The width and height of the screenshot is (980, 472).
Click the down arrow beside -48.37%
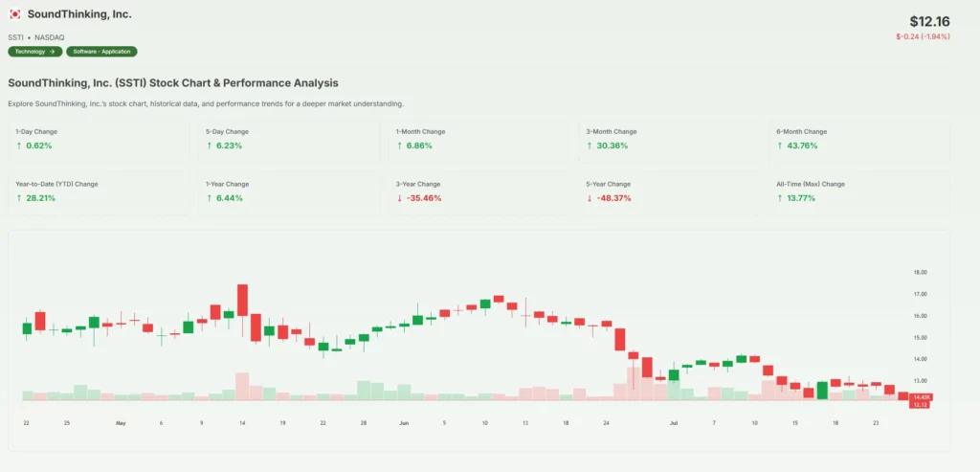pos(589,198)
